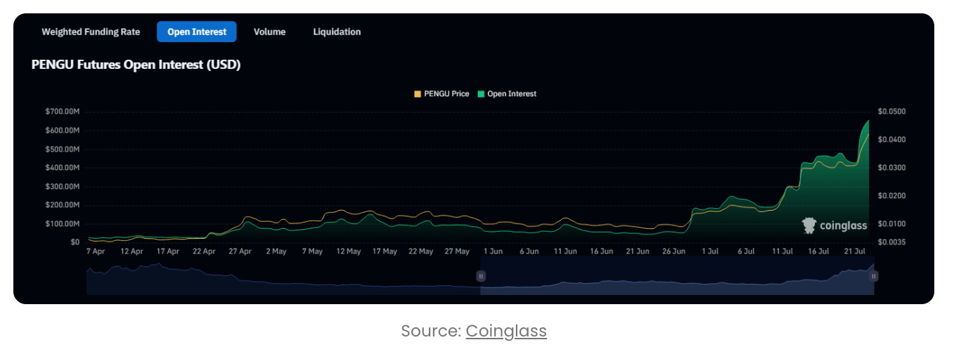Image resolution: width=980 pixels, height=347 pixels.
Task: Click the green Open Interest legend square
Action: tap(481, 93)
